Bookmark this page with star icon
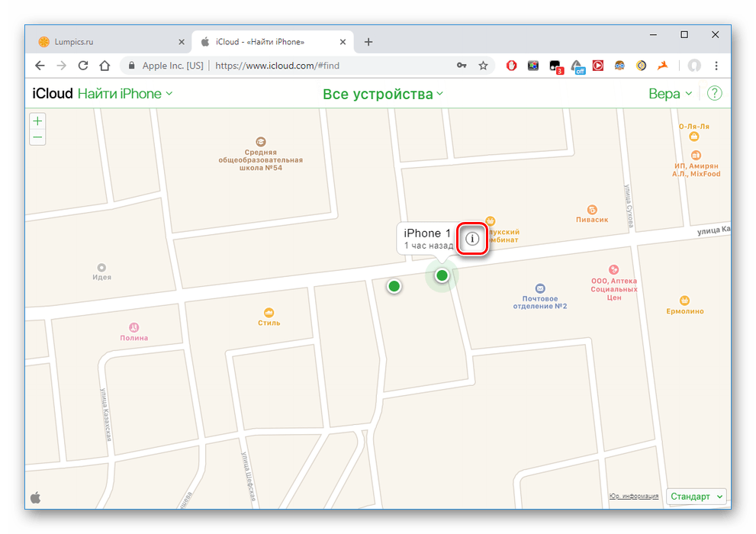Viewport: 756px width, 534px height. [483, 66]
